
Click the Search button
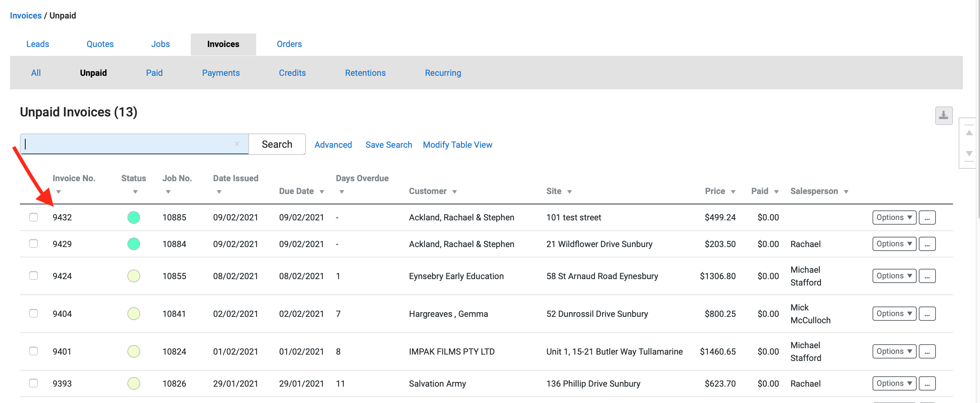(276, 144)
